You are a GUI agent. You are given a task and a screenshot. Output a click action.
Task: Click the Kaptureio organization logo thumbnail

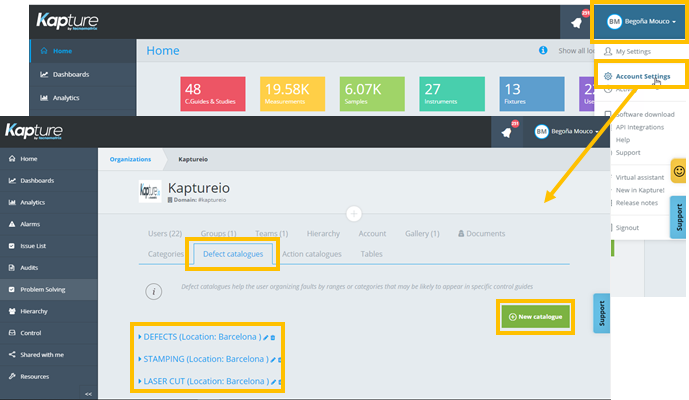tap(149, 191)
